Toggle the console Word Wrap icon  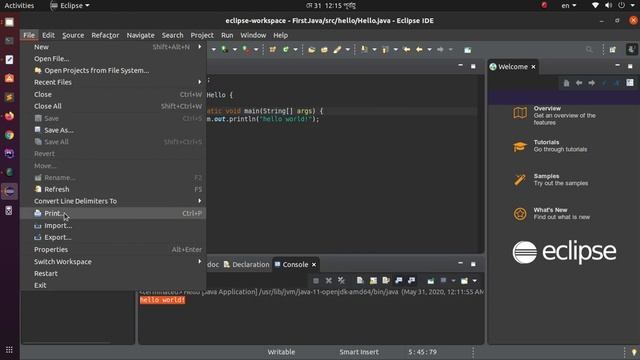click(386, 280)
